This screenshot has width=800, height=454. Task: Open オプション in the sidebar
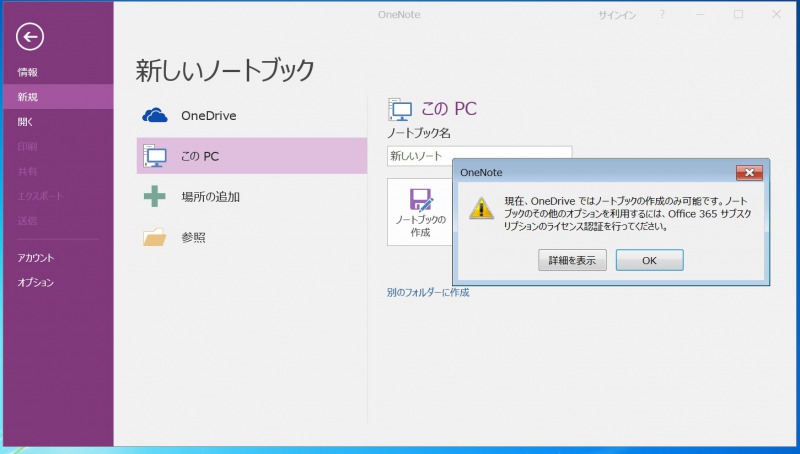pyautogui.click(x=36, y=282)
